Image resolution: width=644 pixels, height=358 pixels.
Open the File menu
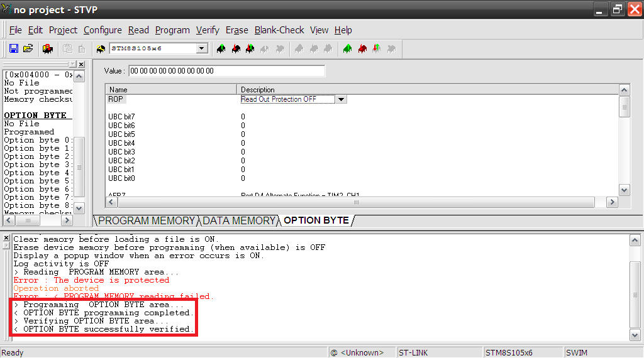pos(16,30)
